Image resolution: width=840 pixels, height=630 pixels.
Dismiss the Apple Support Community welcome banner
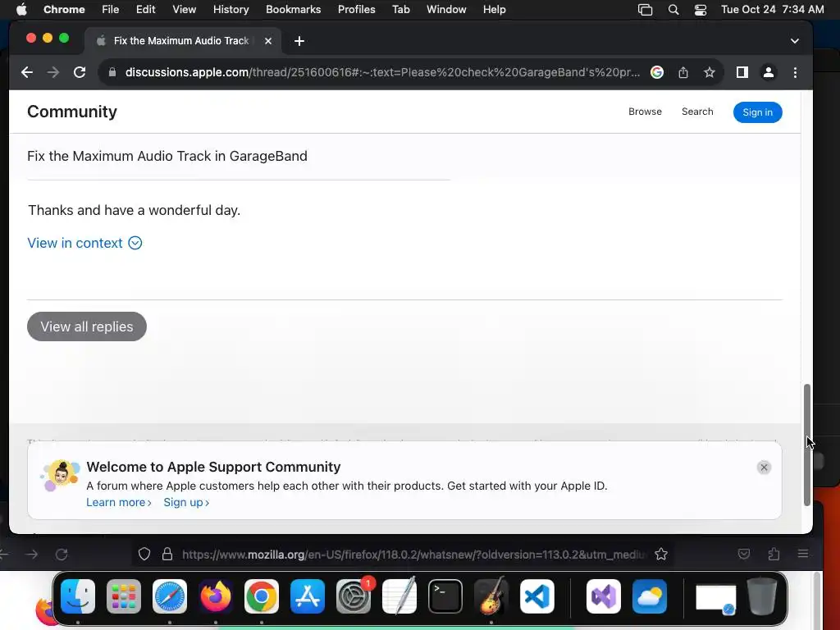[764, 467]
